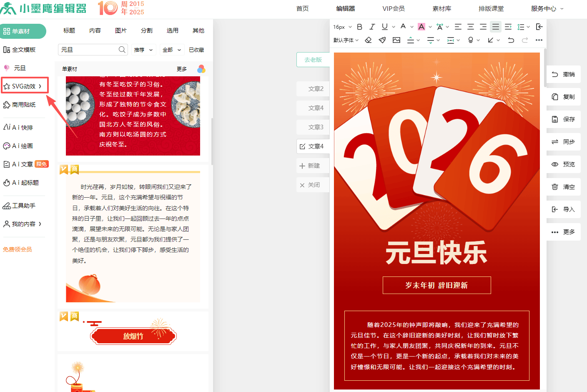
Task: Toggle justify alignment button
Action: pyautogui.click(x=495, y=27)
